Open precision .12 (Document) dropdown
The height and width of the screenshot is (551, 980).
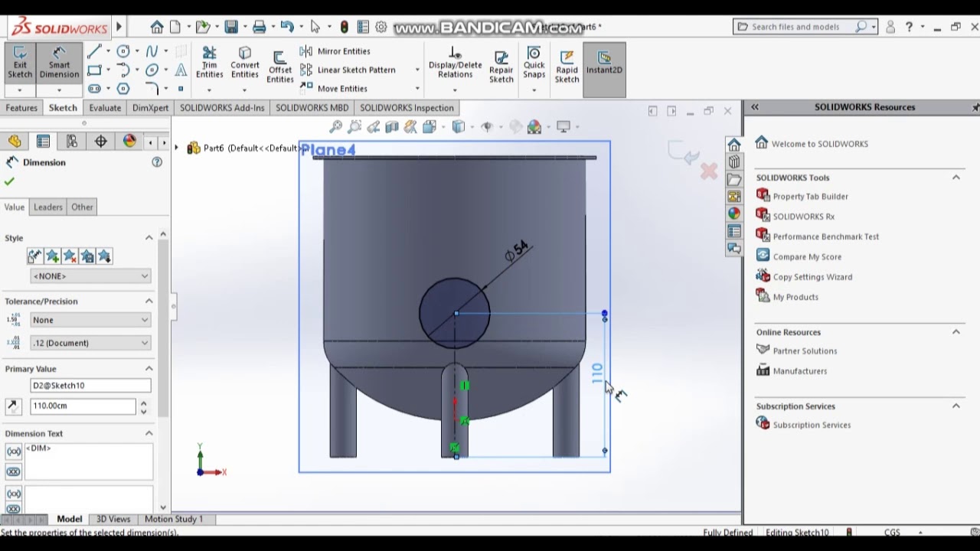tap(90, 343)
